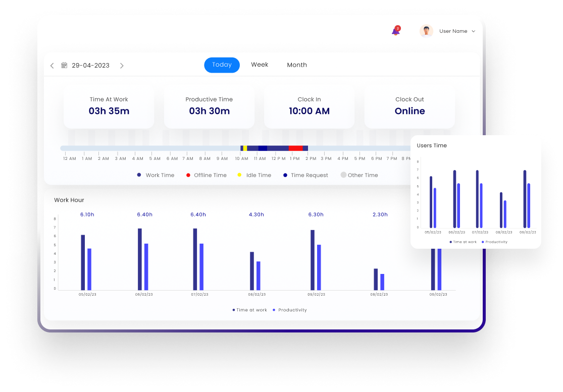Click the notification bell
563x392 pixels.
pyautogui.click(x=395, y=31)
